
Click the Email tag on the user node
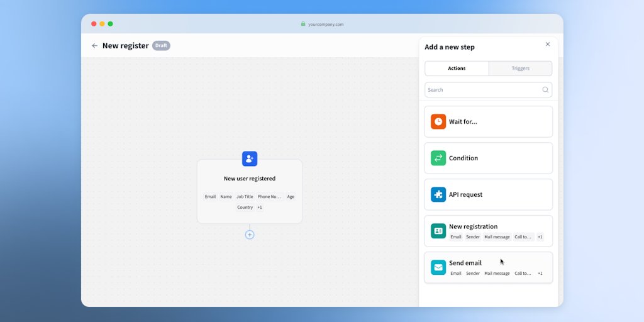click(x=210, y=197)
